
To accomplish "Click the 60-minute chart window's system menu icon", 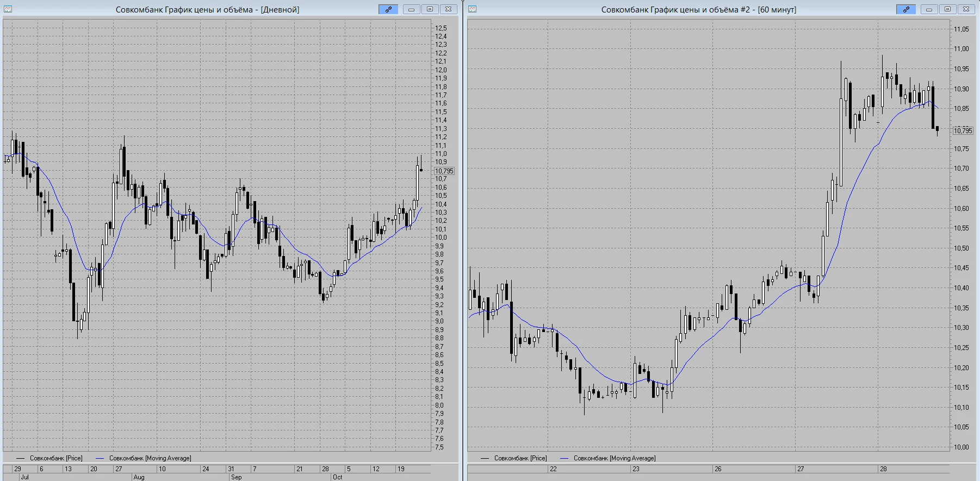I will tap(472, 9).
